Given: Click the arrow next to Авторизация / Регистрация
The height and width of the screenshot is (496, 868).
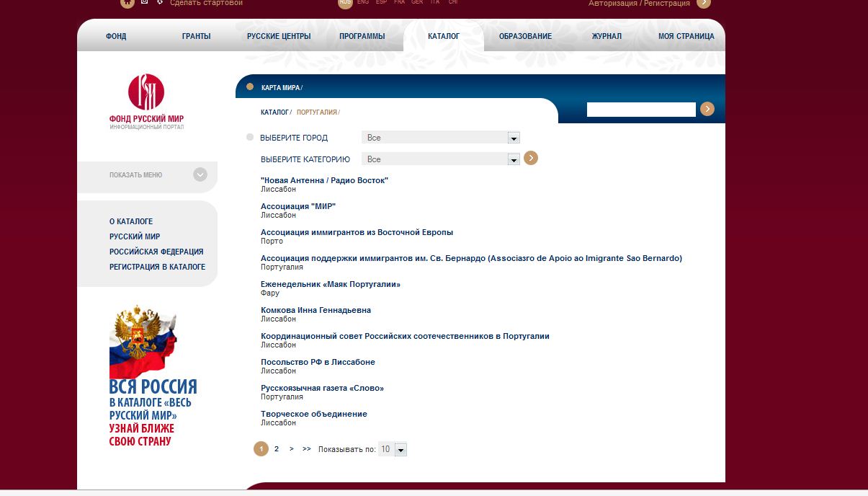Looking at the screenshot, I should (x=704, y=4).
